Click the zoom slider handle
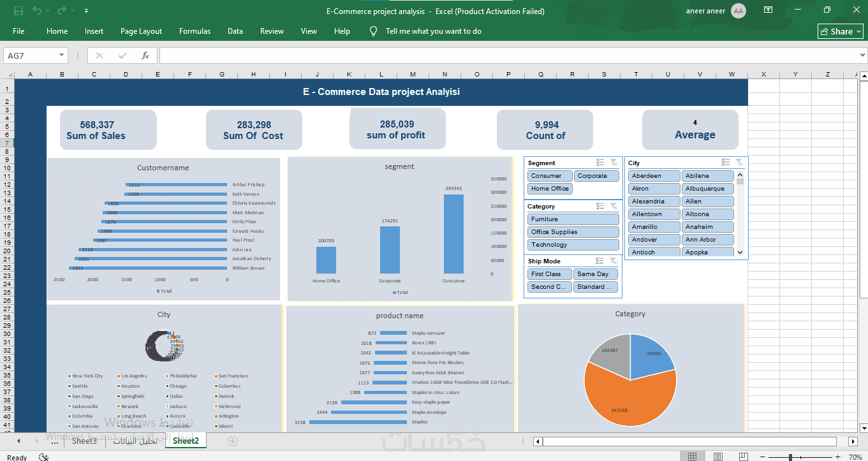The height and width of the screenshot is (461, 868). tap(790, 457)
